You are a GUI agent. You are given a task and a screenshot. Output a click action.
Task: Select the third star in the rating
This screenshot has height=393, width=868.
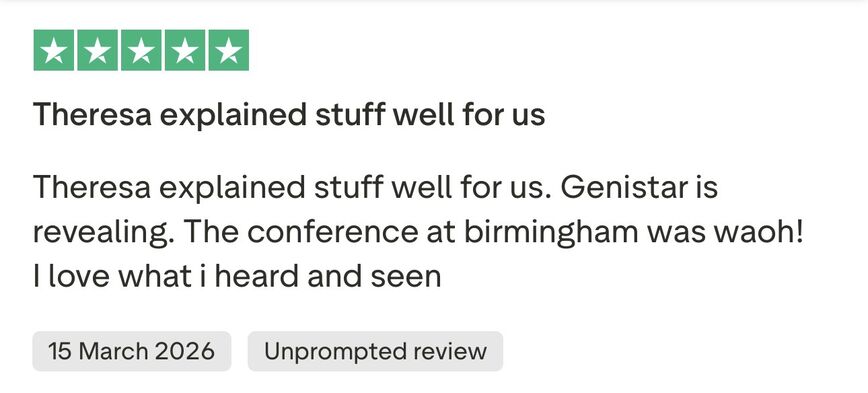pos(141,50)
